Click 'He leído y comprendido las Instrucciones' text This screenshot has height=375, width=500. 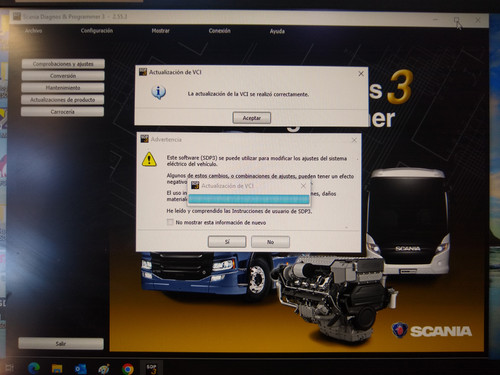[239, 211]
